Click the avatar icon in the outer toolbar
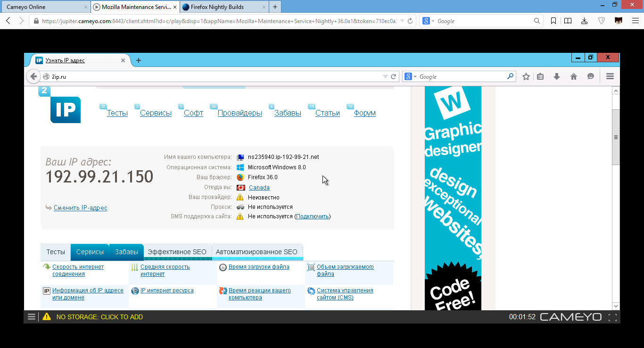 pos(618,21)
